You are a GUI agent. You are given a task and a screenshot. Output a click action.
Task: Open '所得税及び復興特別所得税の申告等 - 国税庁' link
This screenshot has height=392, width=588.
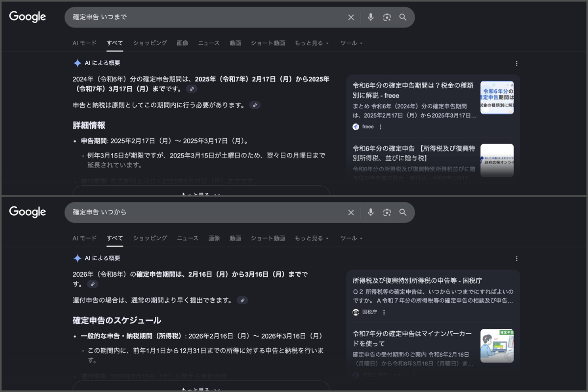(x=417, y=281)
